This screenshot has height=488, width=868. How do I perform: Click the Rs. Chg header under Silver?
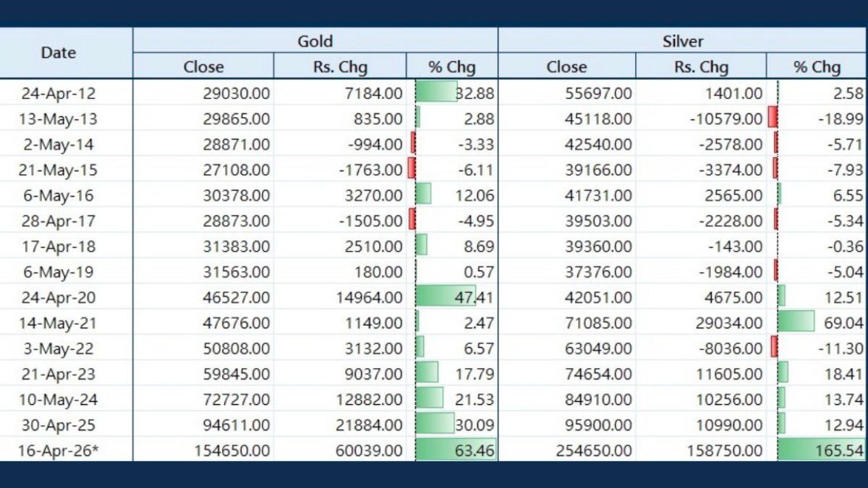(700, 67)
